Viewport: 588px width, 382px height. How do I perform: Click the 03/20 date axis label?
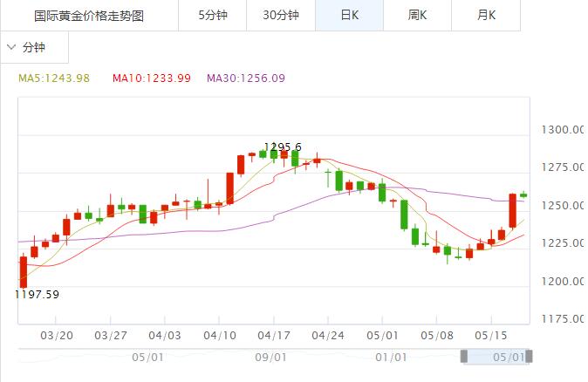(x=57, y=335)
